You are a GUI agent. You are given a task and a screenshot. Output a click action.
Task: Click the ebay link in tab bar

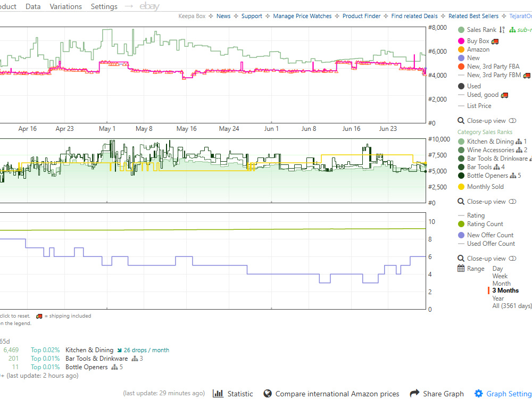(x=149, y=6)
